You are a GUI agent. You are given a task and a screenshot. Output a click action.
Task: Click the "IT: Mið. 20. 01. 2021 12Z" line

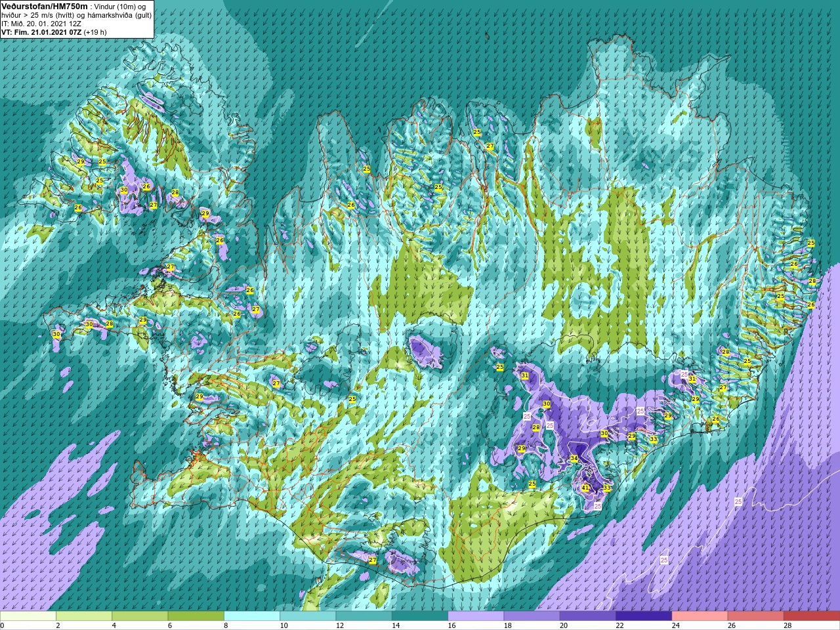[41, 24]
